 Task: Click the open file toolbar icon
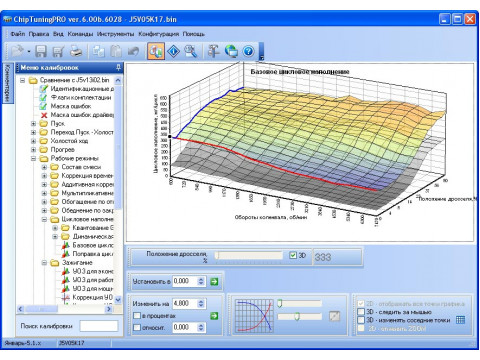tap(17, 51)
